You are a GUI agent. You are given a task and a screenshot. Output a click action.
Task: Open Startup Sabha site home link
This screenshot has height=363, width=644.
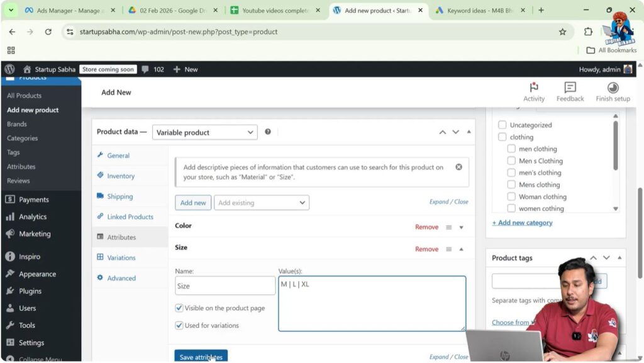(49, 69)
